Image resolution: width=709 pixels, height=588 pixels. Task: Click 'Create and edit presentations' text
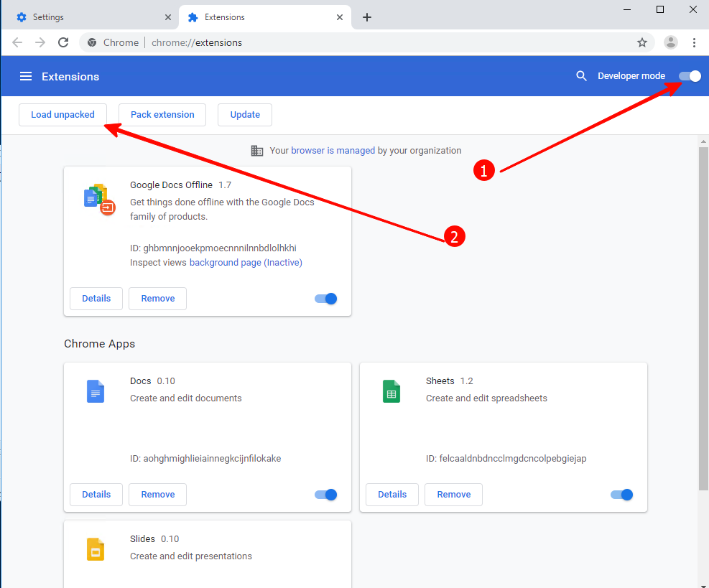coord(191,556)
